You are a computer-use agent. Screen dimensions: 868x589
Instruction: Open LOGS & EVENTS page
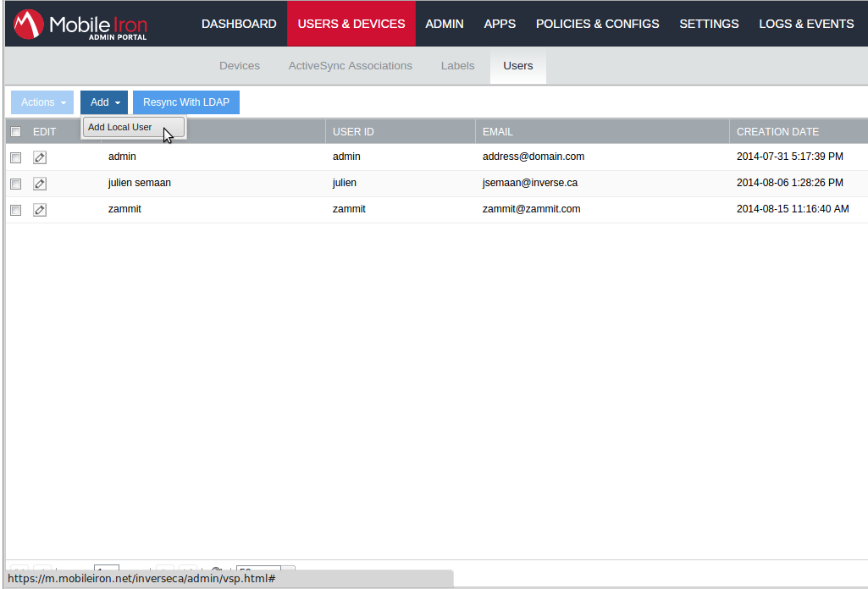coord(806,24)
